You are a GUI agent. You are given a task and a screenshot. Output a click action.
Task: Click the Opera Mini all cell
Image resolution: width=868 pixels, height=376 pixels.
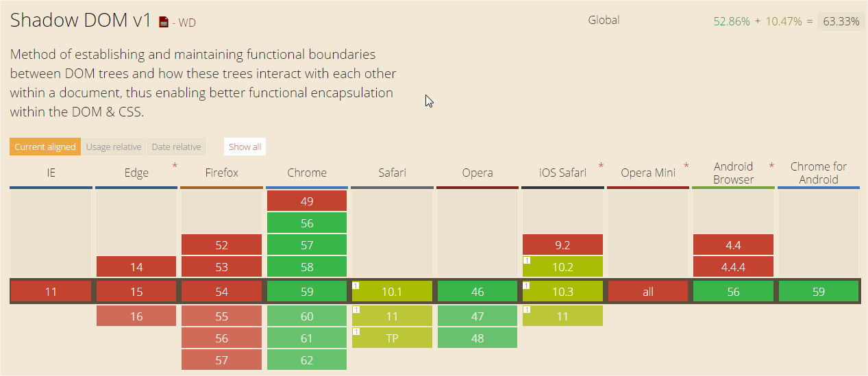coord(647,292)
